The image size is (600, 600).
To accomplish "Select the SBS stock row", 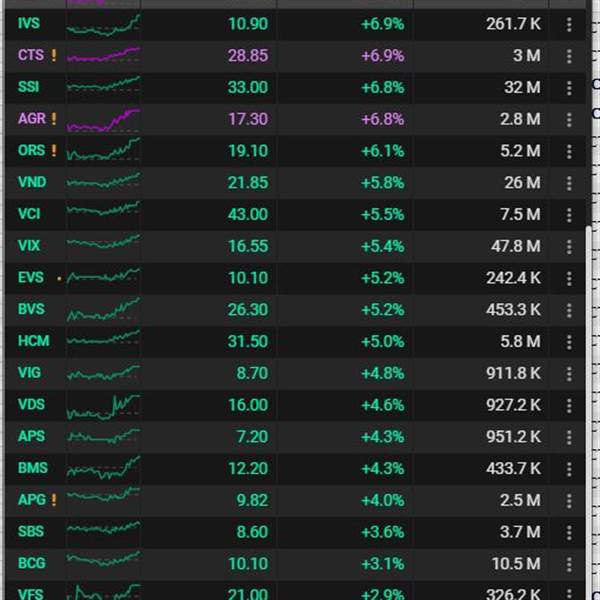I will point(295,532).
